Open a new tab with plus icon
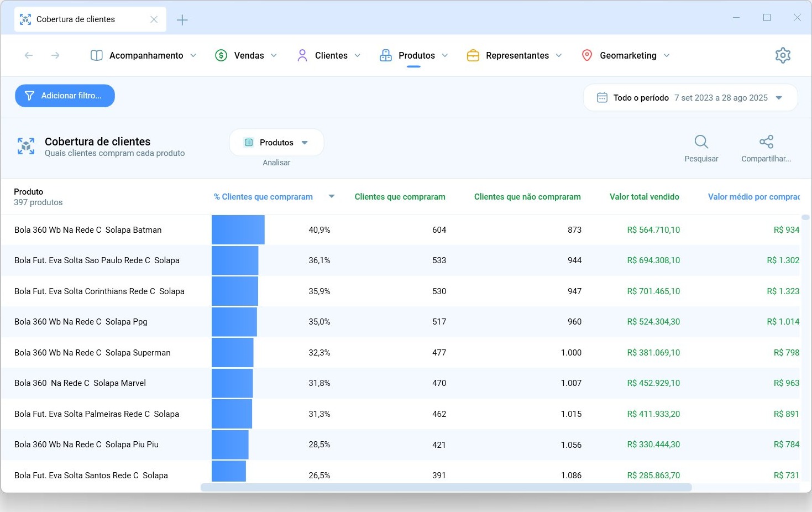 (x=182, y=20)
